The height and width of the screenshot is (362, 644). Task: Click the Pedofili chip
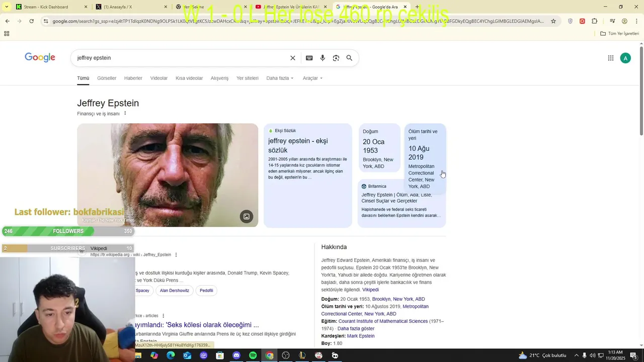tap(206, 291)
